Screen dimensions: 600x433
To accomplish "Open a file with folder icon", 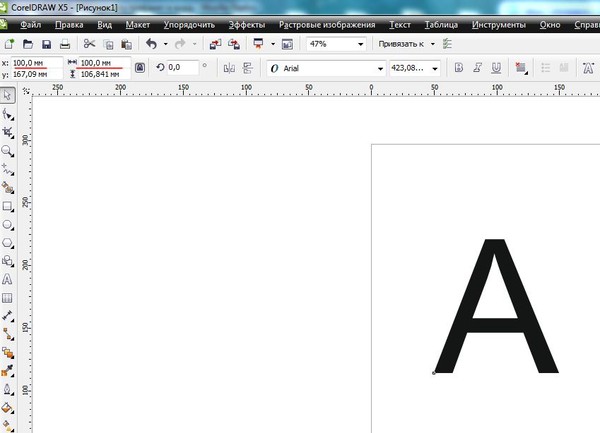I will [28, 44].
